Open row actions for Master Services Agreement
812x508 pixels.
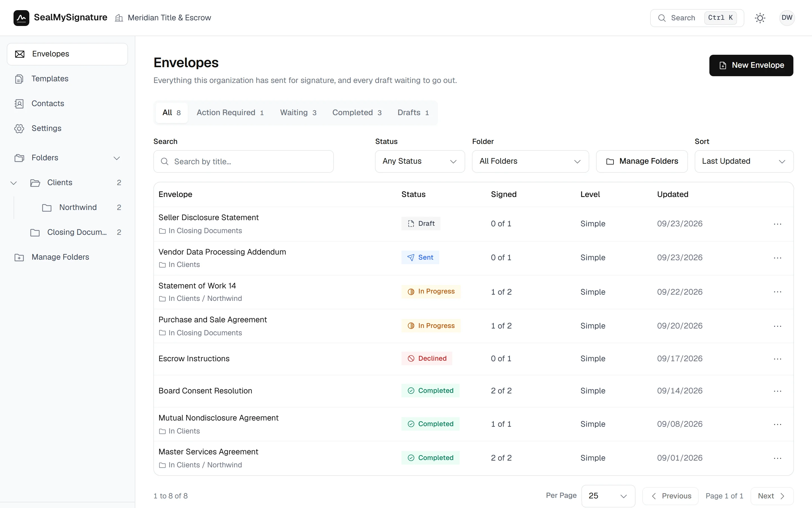777,458
